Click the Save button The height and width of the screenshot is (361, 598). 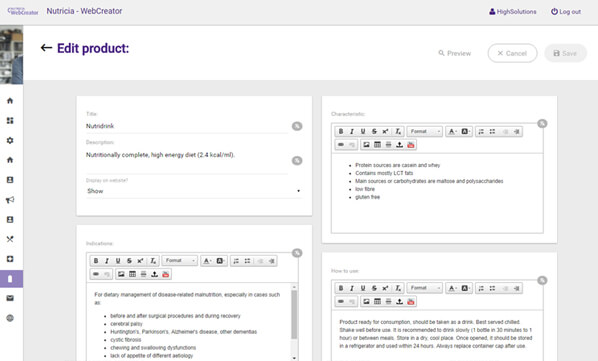point(565,53)
